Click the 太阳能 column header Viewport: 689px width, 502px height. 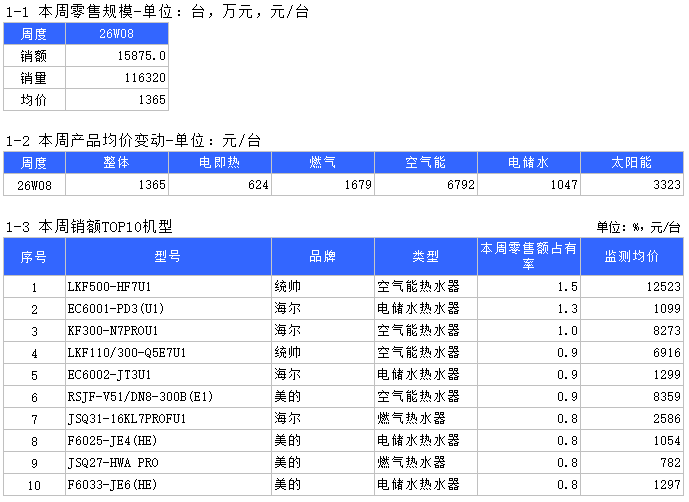632,163
